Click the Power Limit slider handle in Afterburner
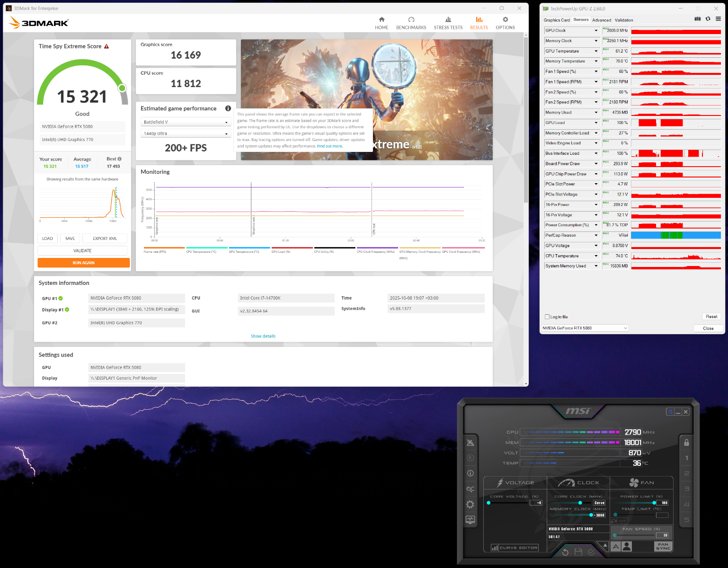The image size is (728, 568). tap(654, 503)
